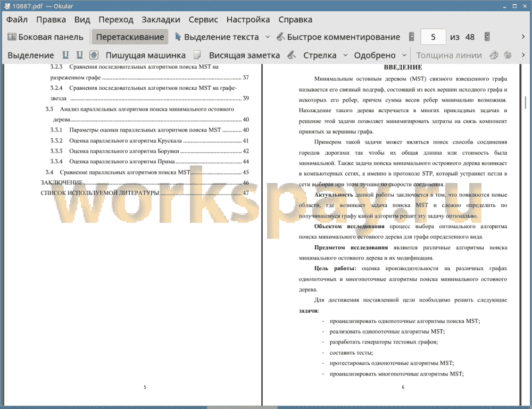Expand the main toolbar overflow chevron
Viewport: 532px width, 409px height.
click(523, 37)
